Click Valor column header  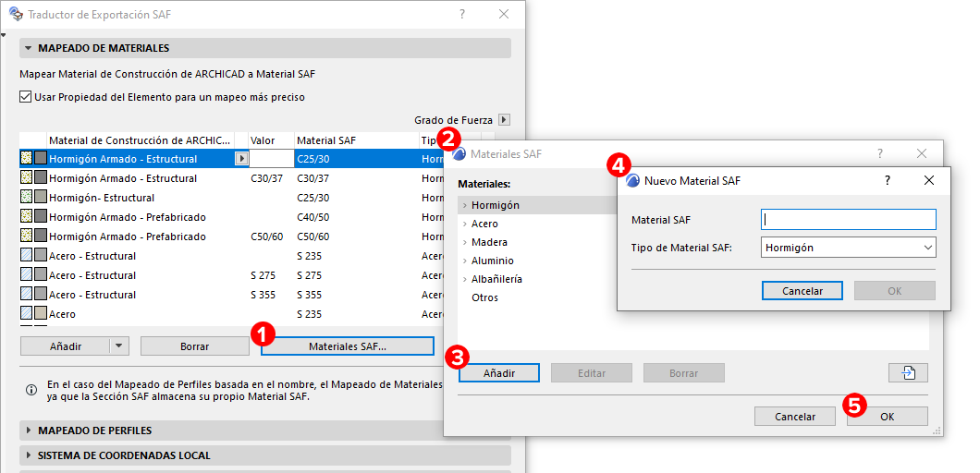click(271, 140)
